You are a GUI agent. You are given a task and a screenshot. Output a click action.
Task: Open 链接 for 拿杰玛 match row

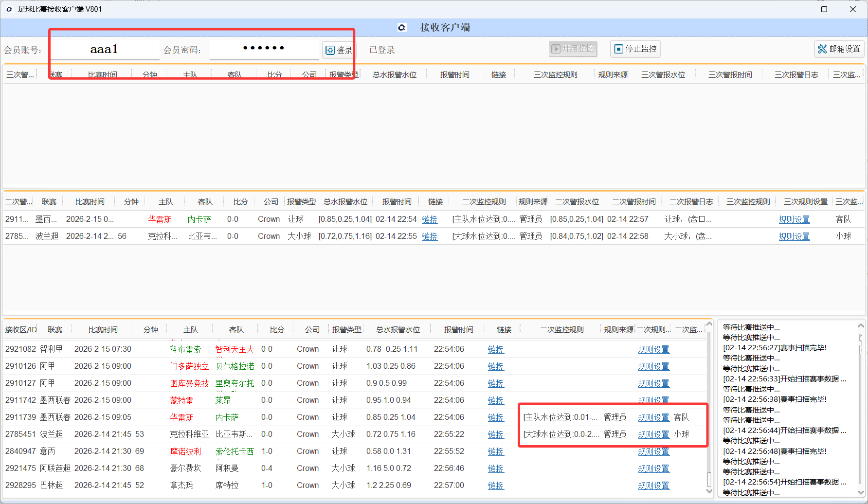tap(496, 486)
